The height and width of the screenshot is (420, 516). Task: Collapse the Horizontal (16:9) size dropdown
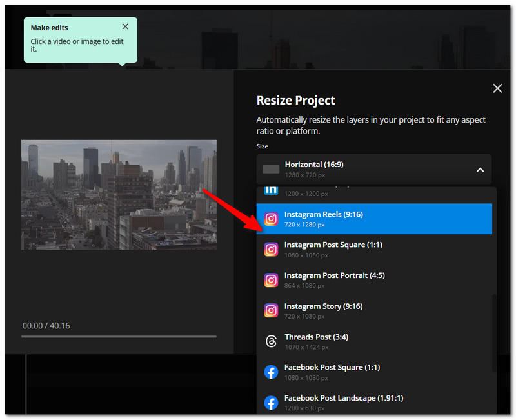coord(374,169)
